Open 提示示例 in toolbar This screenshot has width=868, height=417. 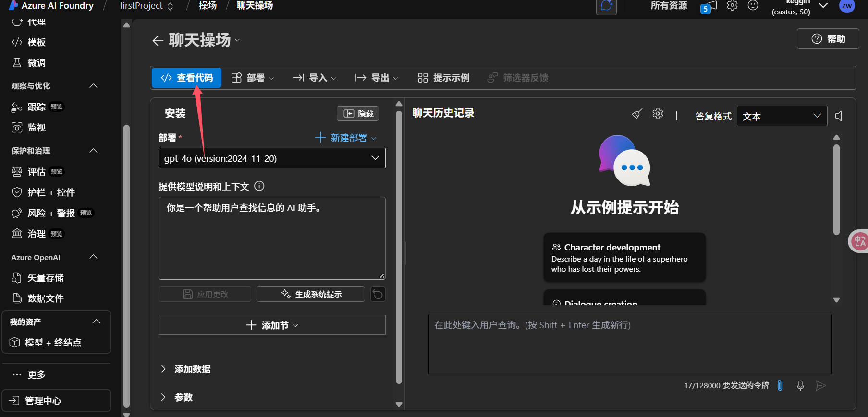(x=443, y=78)
